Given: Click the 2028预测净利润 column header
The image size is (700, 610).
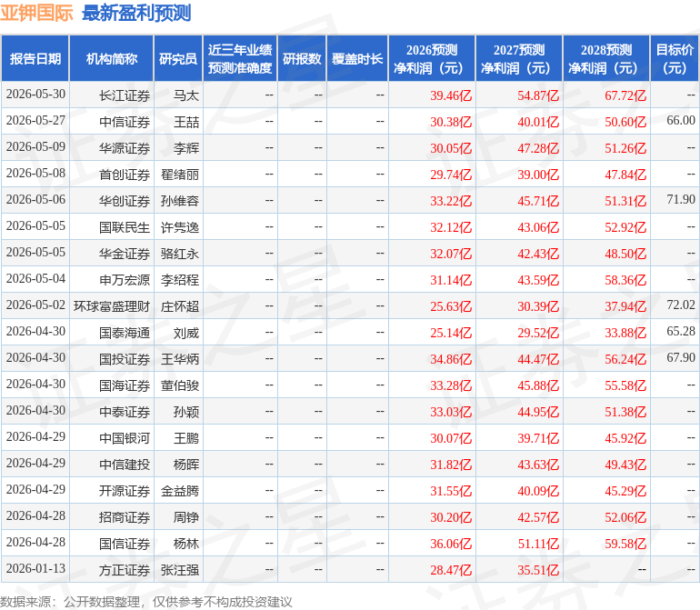Looking at the screenshot, I should pyautogui.click(x=606, y=58).
